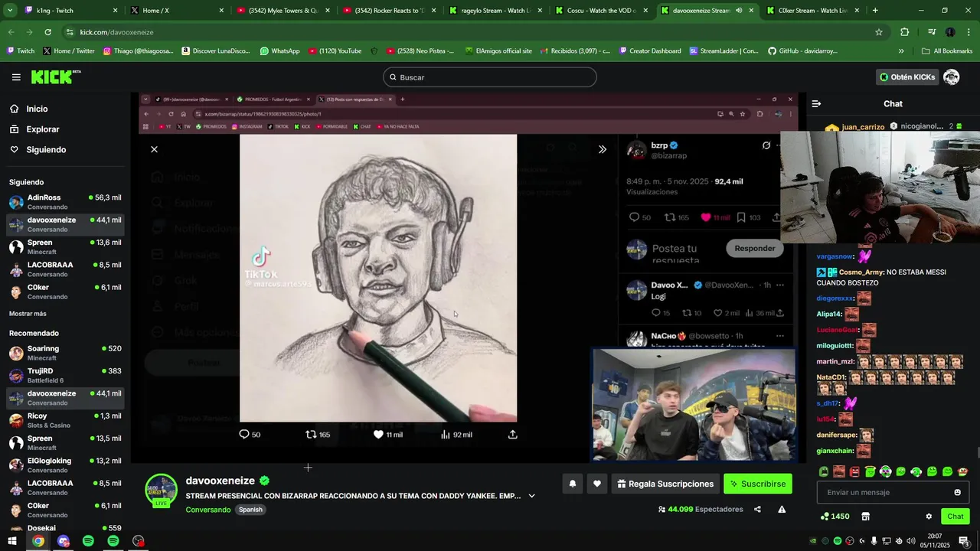Turn on notifications bell for davooxeneize
The width and height of the screenshot is (980, 551).
(572, 484)
